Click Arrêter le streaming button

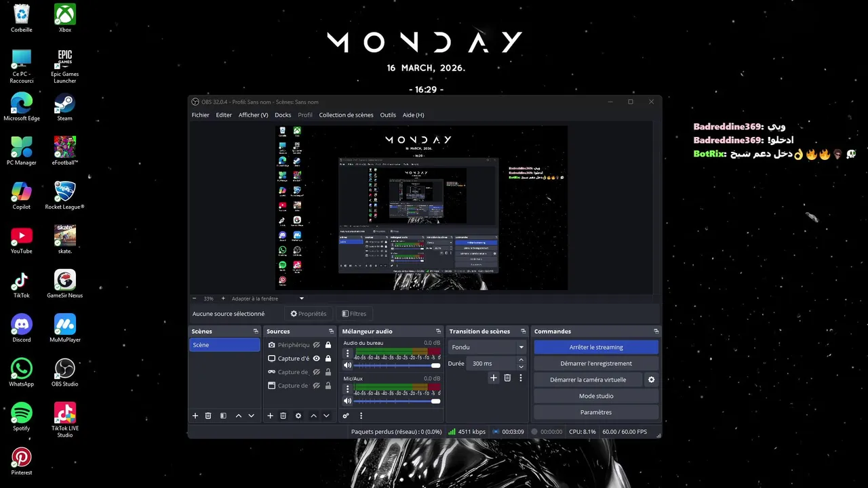point(596,347)
